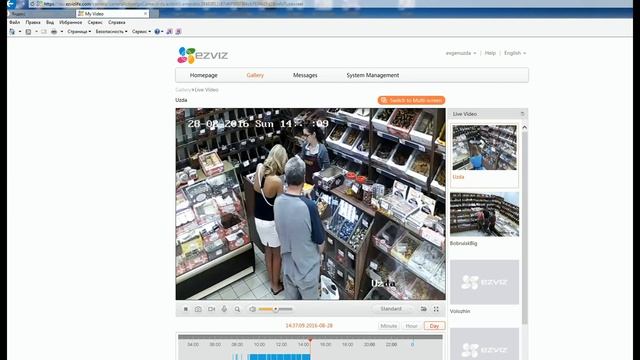Switch timeline scale to Minute

(x=388, y=326)
